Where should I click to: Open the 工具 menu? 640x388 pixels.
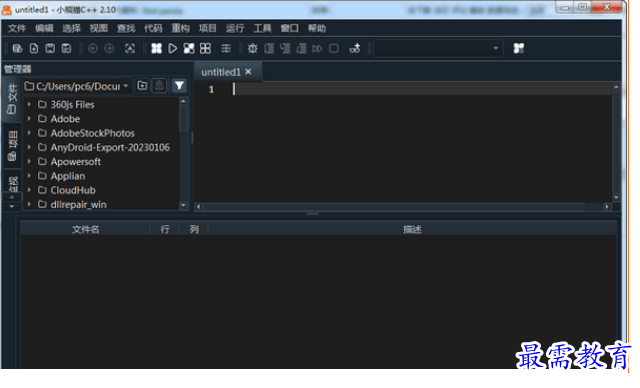pyautogui.click(x=262, y=28)
